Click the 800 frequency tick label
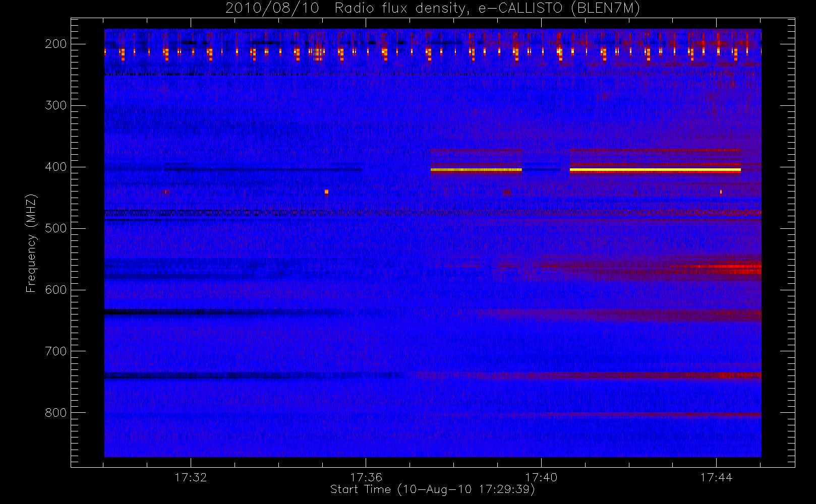Image resolution: width=816 pixels, height=504 pixels. click(x=55, y=413)
